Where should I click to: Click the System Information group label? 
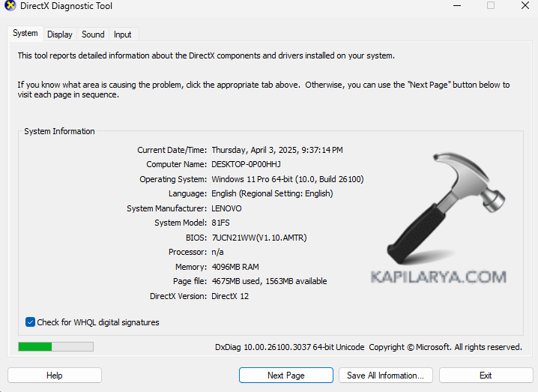pyautogui.click(x=59, y=131)
